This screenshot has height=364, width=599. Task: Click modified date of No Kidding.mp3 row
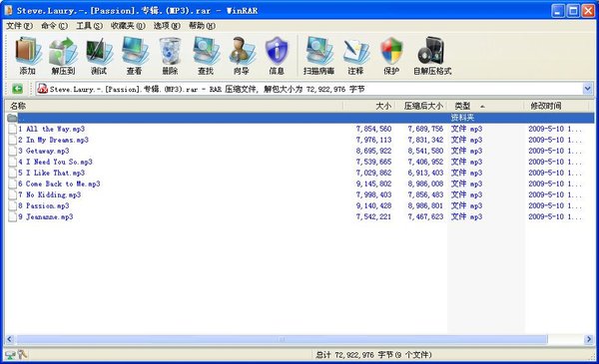(555, 195)
